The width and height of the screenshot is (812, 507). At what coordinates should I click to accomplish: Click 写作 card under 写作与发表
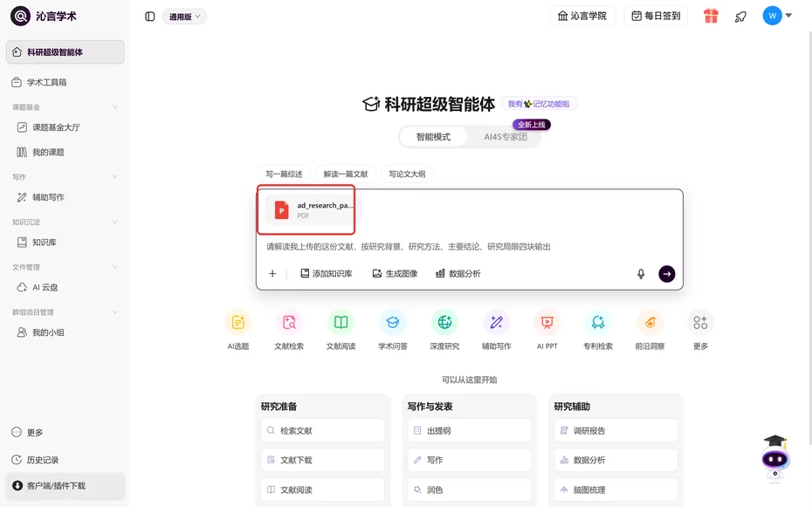click(469, 460)
